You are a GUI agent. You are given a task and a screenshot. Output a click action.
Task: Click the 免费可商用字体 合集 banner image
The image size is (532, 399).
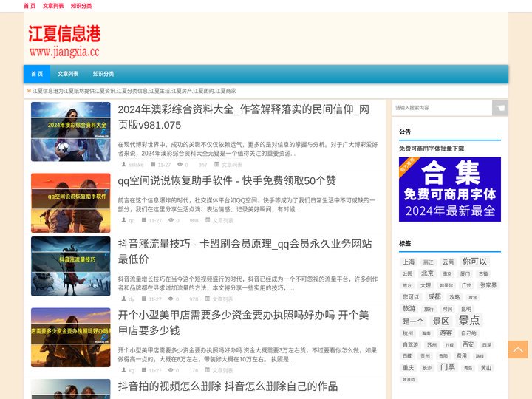pyautogui.click(x=450, y=189)
